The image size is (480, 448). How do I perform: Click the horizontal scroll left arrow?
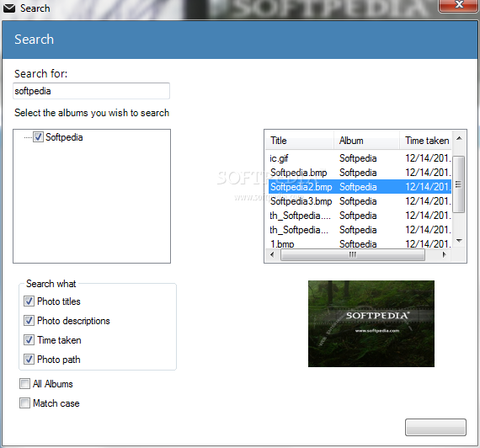(272, 254)
